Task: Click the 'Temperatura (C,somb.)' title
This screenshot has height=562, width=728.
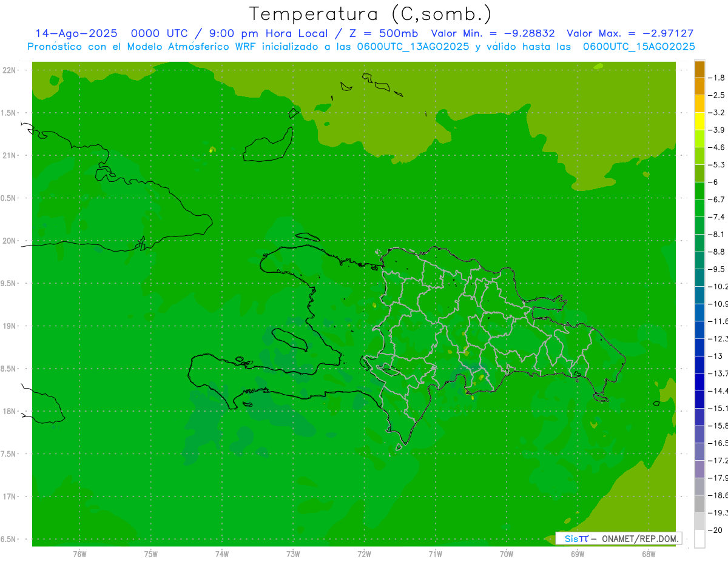Action: pyautogui.click(x=370, y=14)
